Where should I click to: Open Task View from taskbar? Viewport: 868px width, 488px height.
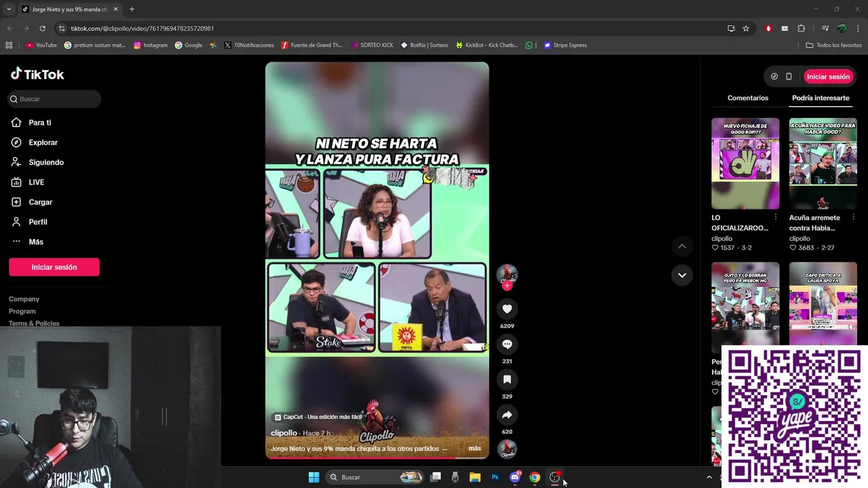pyautogui.click(x=436, y=477)
